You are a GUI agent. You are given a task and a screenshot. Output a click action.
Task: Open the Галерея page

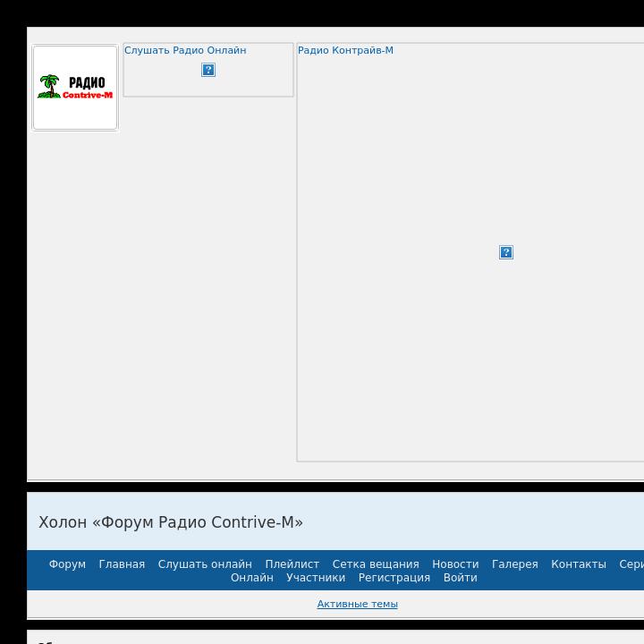coord(515,563)
